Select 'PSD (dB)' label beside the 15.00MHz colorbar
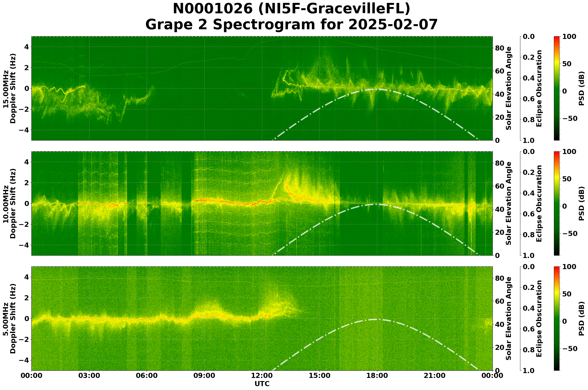 (x=581, y=88)
